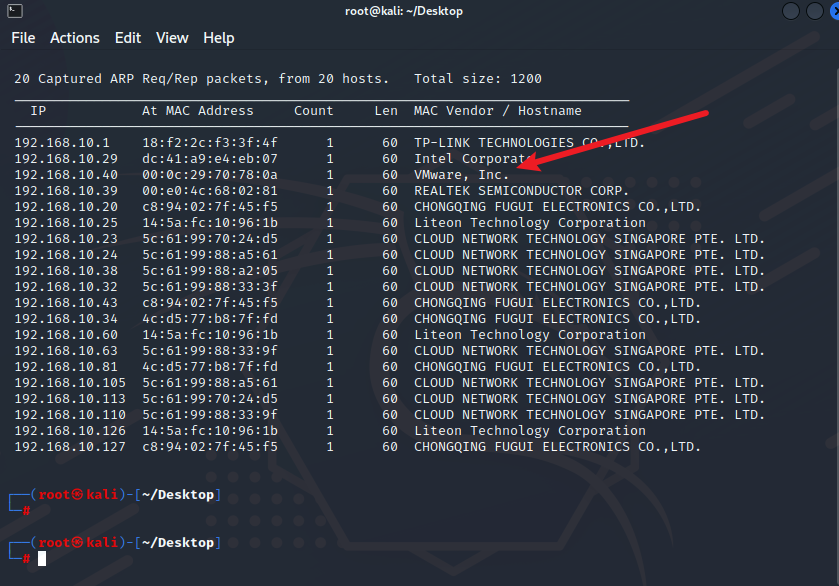Image resolution: width=839 pixels, height=586 pixels.
Task: Select IP address 192.168.10.127
Action: click(70, 447)
